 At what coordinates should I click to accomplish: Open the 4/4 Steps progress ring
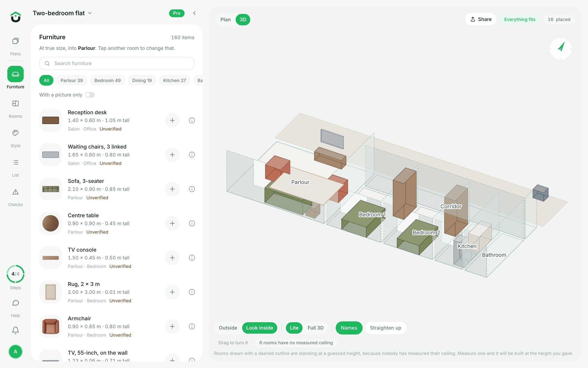pos(16,274)
